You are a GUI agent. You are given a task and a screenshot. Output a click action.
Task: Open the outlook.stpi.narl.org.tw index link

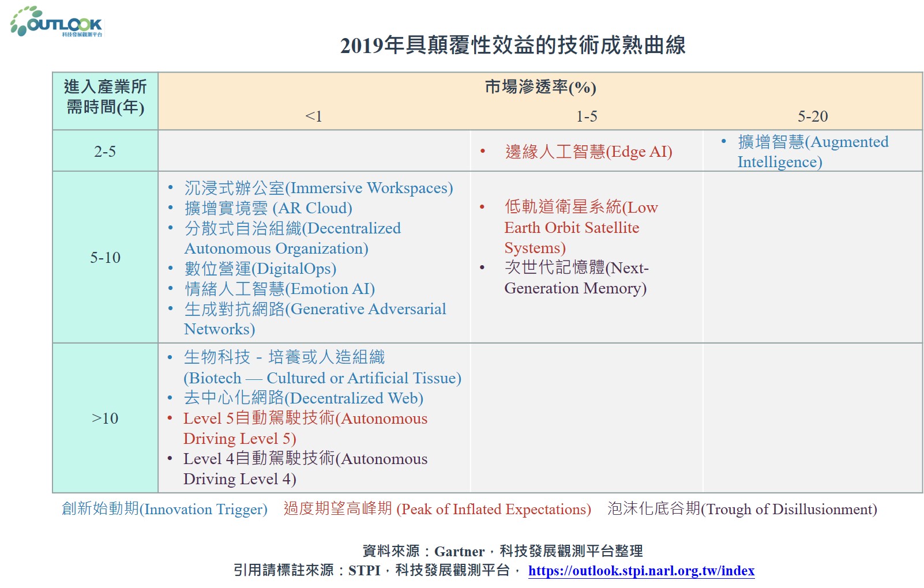641,571
